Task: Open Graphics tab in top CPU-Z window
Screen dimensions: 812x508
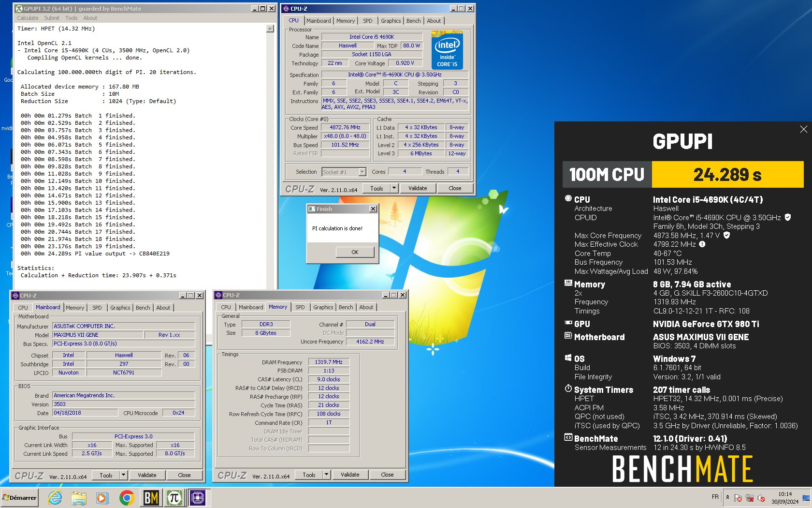Action: click(391, 21)
